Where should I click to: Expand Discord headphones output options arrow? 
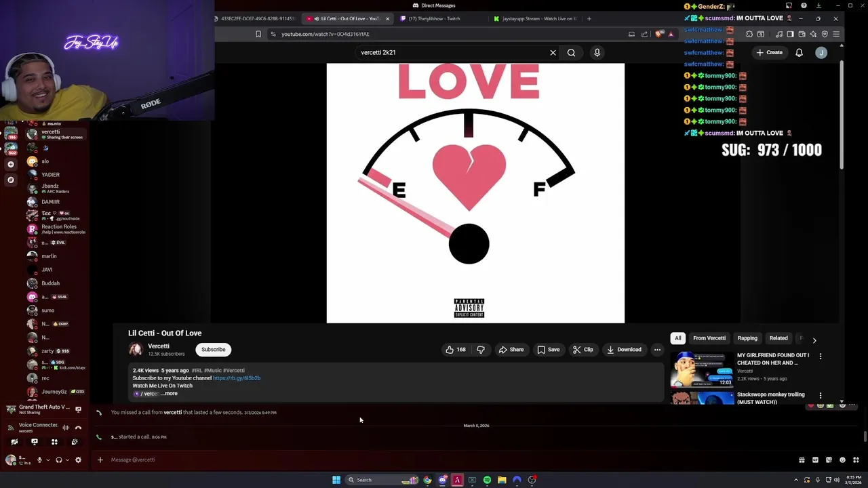point(67,460)
